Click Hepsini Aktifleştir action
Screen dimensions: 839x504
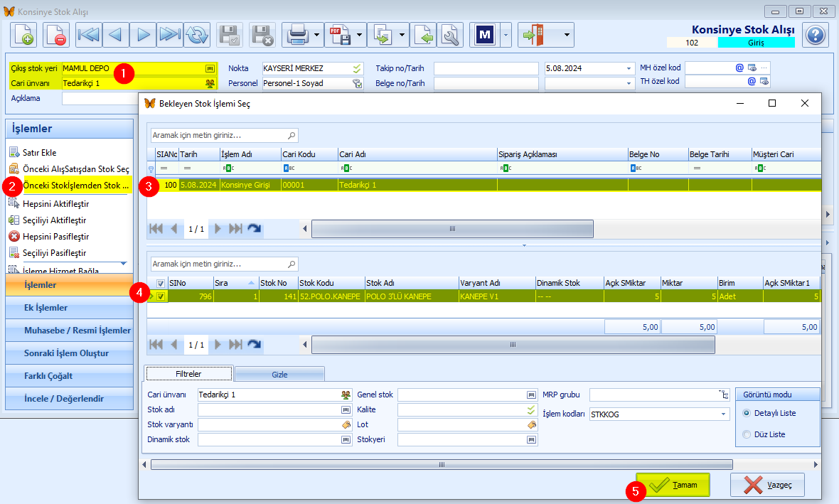tap(55, 204)
